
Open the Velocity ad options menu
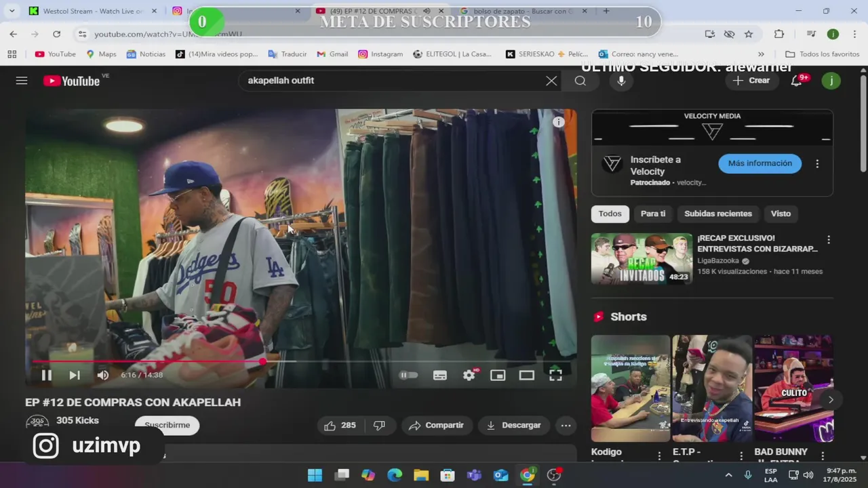[x=817, y=164]
